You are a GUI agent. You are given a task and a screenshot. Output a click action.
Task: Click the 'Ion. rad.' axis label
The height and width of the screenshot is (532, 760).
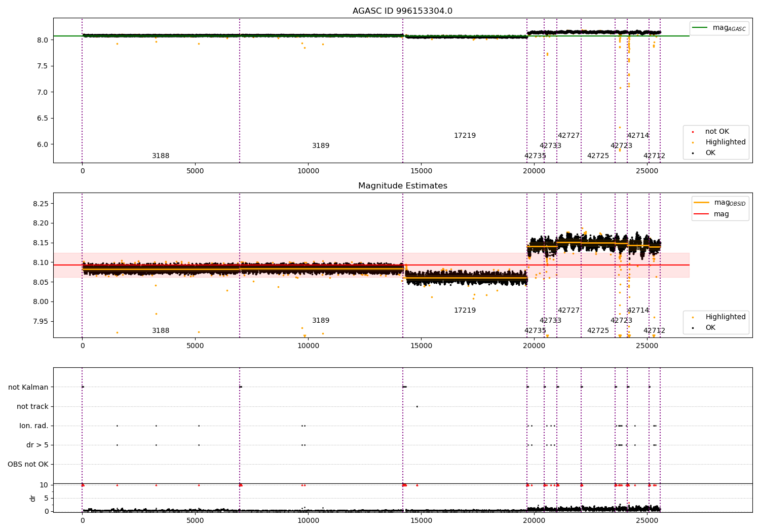[34, 426]
